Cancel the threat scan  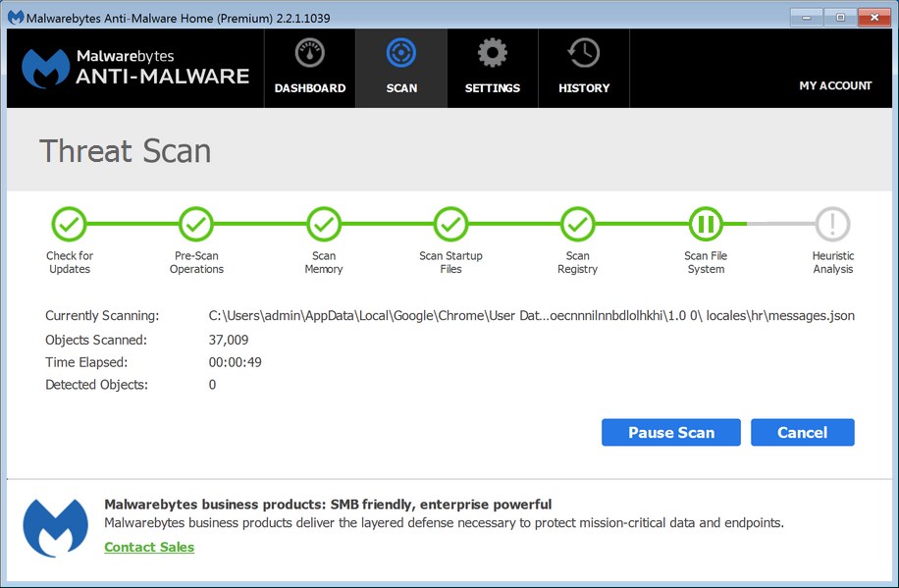coord(803,432)
